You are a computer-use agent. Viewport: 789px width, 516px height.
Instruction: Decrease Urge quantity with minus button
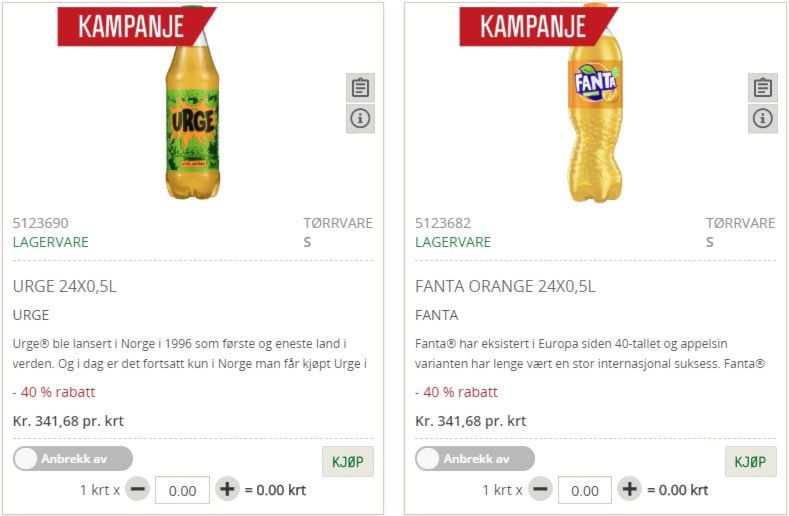137,489
